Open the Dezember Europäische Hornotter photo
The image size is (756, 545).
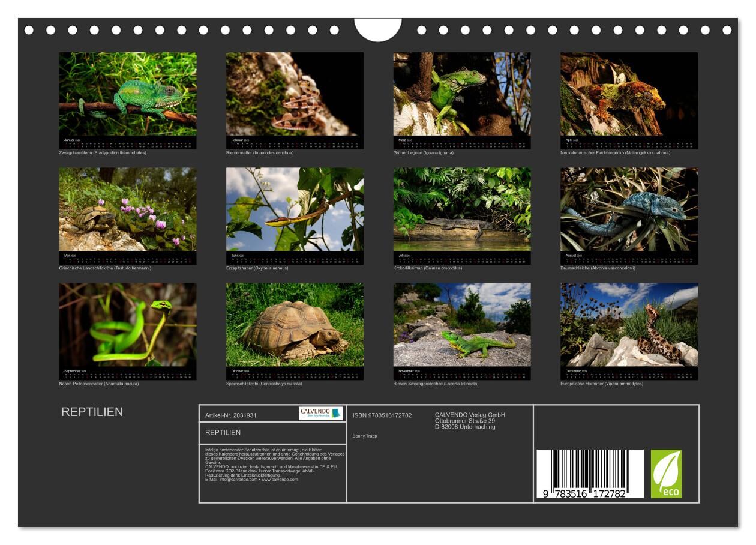click(629, 325)
